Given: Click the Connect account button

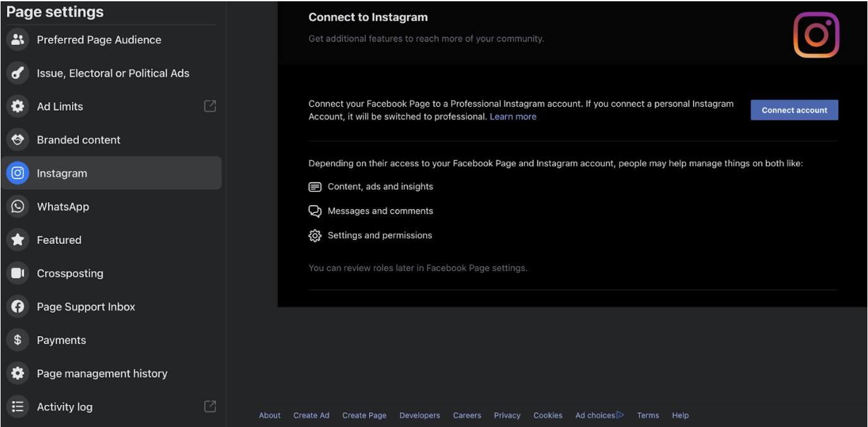Looking at the screenshot, I should tap(794, 110).
